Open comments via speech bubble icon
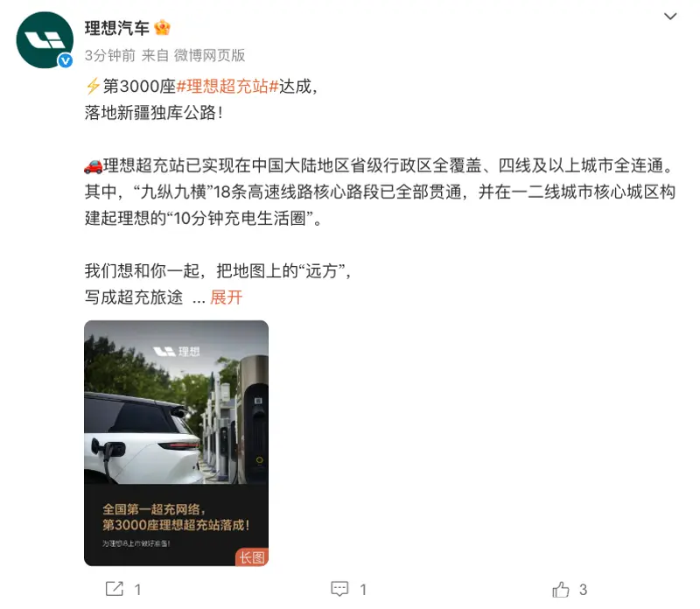700x609 pixels. [x=339, y=589]
